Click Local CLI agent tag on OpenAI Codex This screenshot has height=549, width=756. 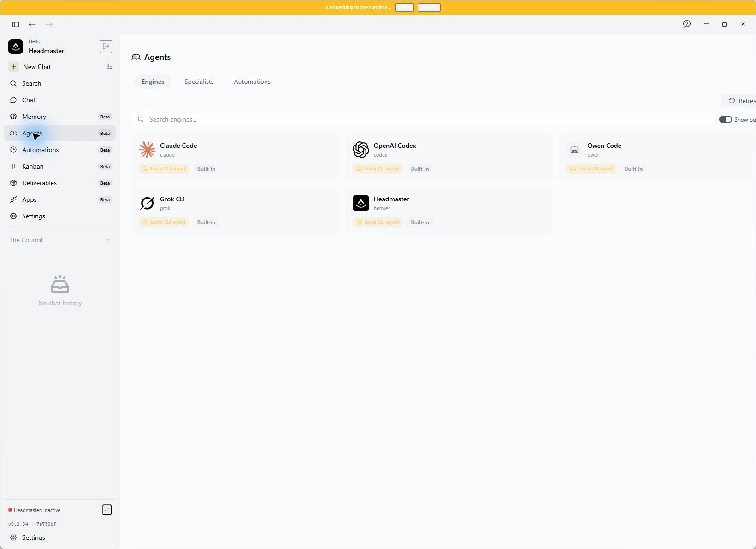tap(378, 169)
